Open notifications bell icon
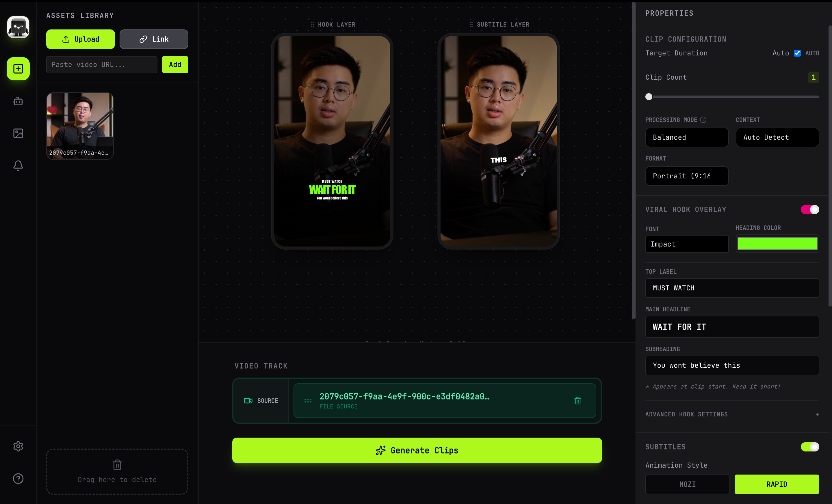Viewport: 832px width, 504px height. pyautogui.click(x=18, y=165)
